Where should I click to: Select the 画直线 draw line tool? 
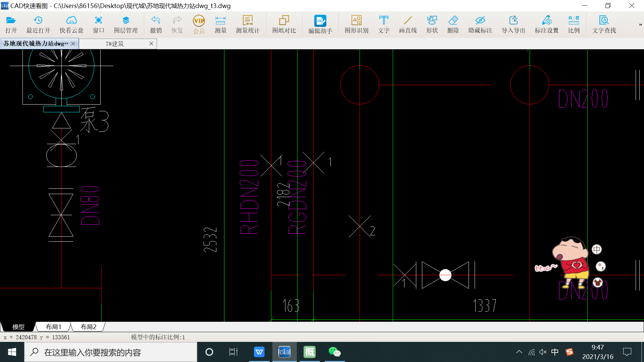coord(408,25)
